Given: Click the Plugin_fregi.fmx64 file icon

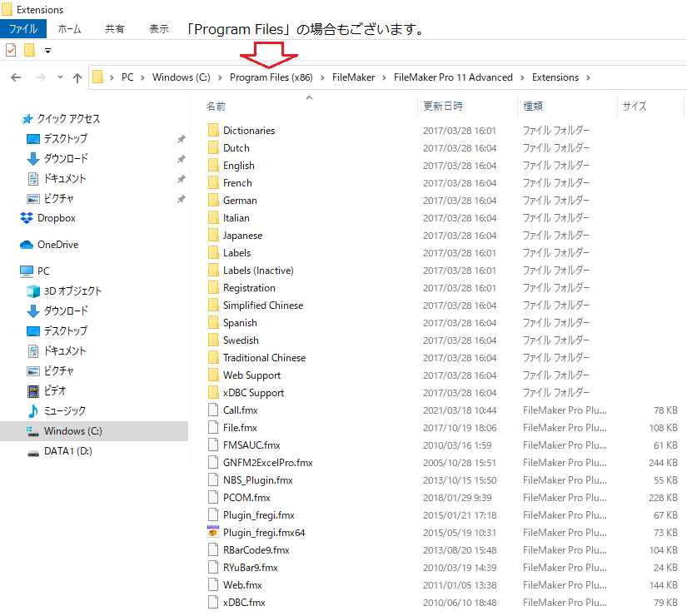Looking at the screenshot, I should [x=213, y=533].
